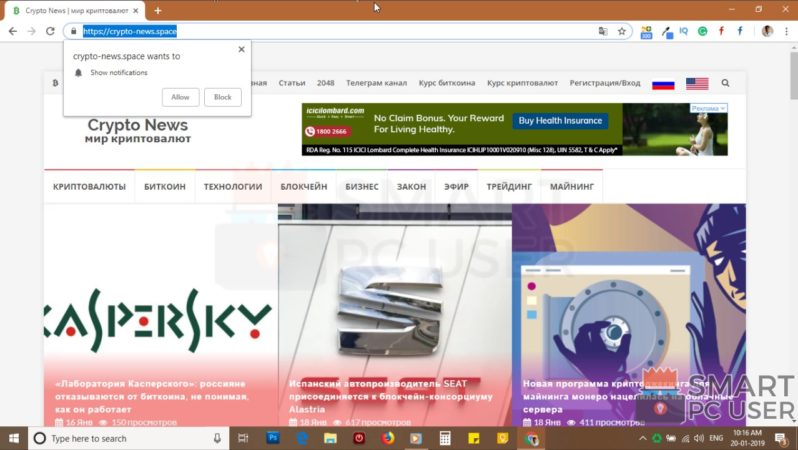Open Sticky Notes from the taskbar
Viewport: 798px width, 450px height.
pyautogui.click(x=474, y=438)
